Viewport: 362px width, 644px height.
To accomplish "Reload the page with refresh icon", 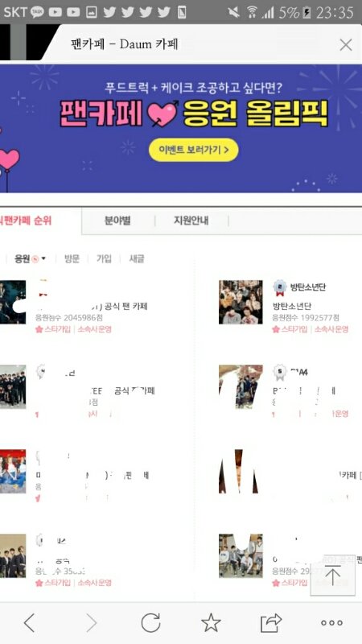I will (x=150, y=623).
